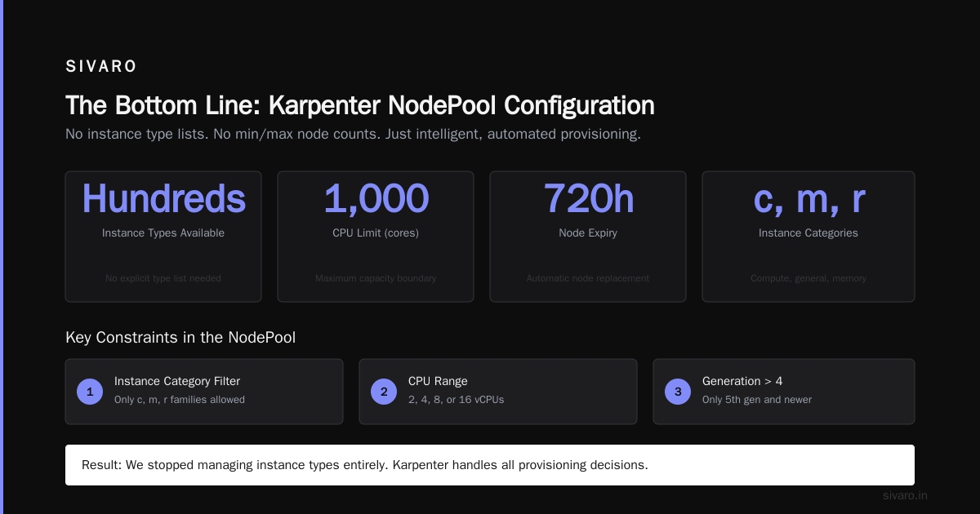Click the 'No explicit type list needed' caption
The width and height of the screenshot is (980, 514).
[x=163, y=278]
